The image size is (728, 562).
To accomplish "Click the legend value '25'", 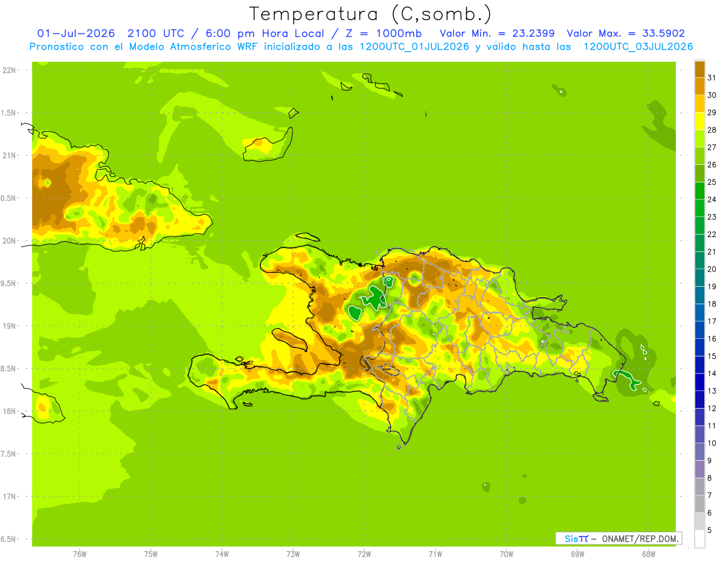I will [x=712, y=182].
